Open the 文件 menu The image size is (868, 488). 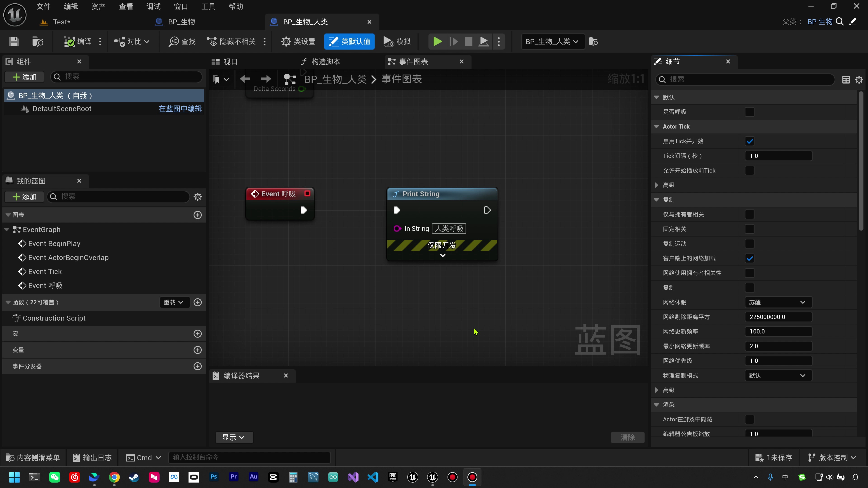pyautogui.click(x=43, y=6)
